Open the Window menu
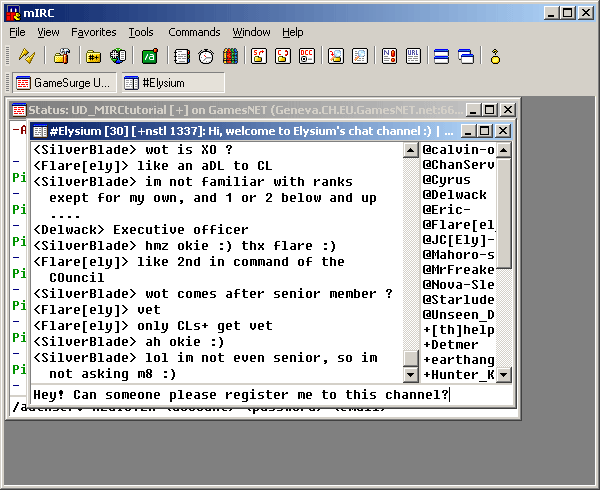 tap(251, 32)
